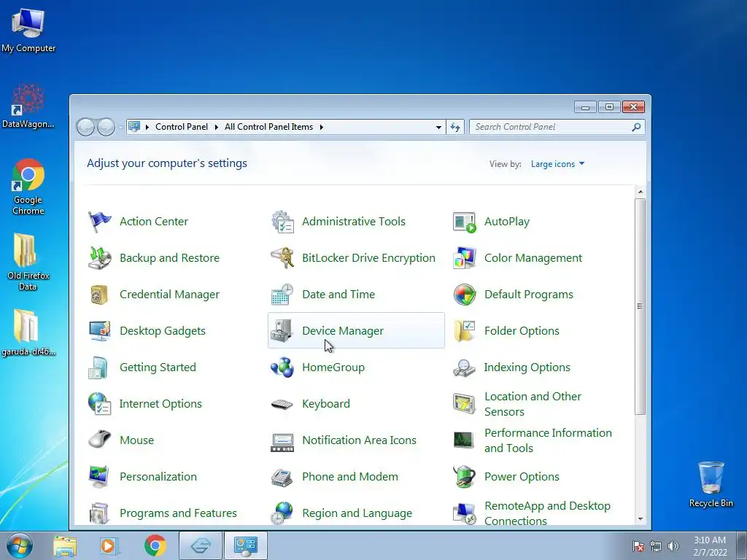Click the search magnifier icon

coord(636,127)
